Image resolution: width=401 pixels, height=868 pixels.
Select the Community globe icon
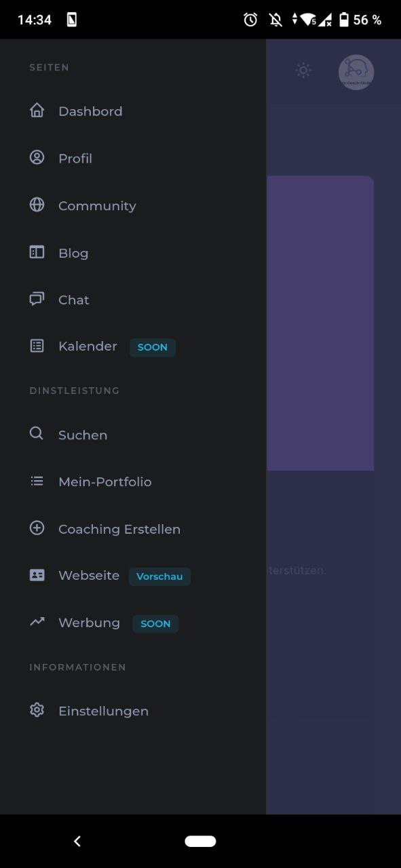click(37, 205)
